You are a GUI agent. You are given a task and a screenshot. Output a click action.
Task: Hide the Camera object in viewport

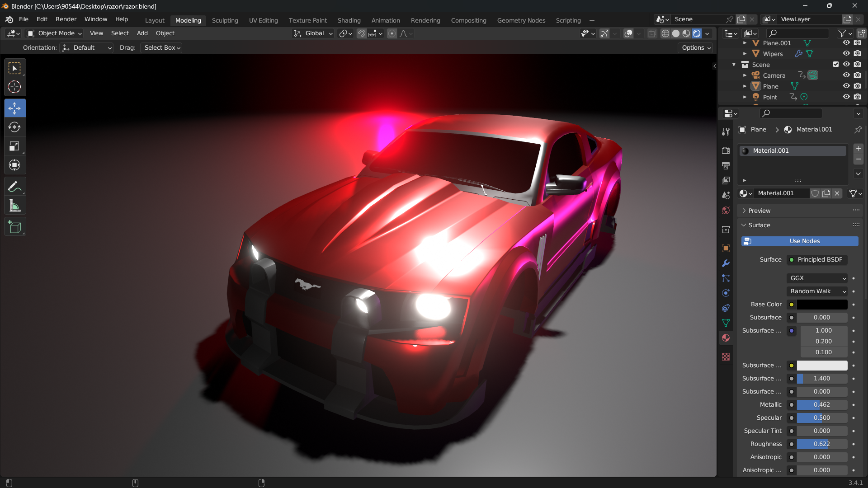pos(846,75)
